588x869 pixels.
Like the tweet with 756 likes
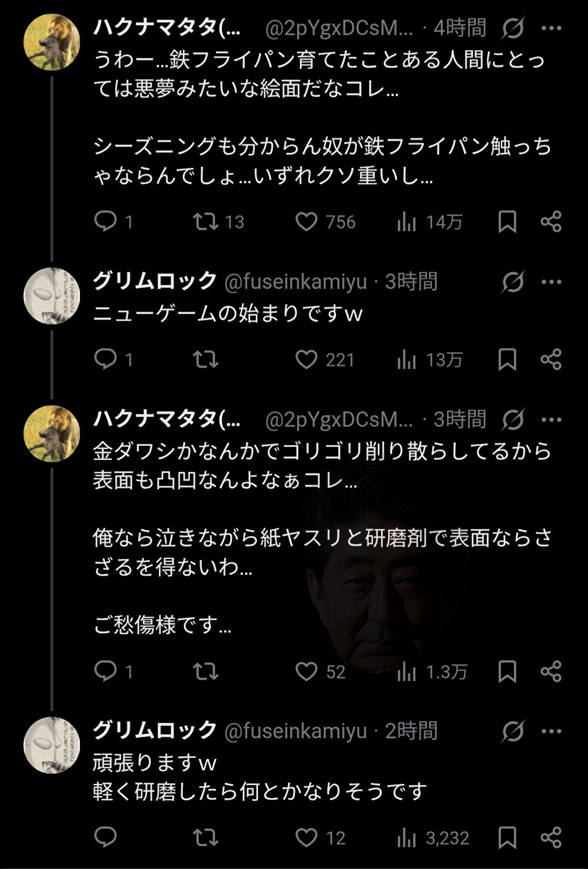[306, 222]
